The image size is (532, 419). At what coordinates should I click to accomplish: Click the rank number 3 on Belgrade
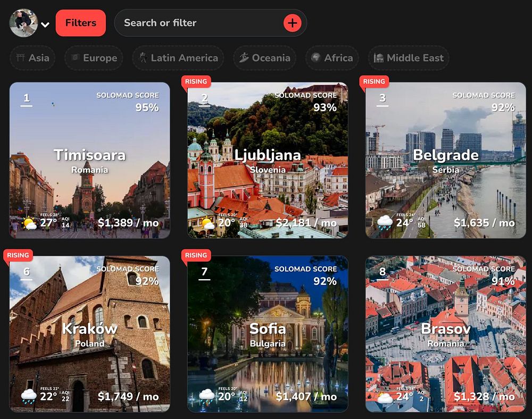click(x=383, y=98)
